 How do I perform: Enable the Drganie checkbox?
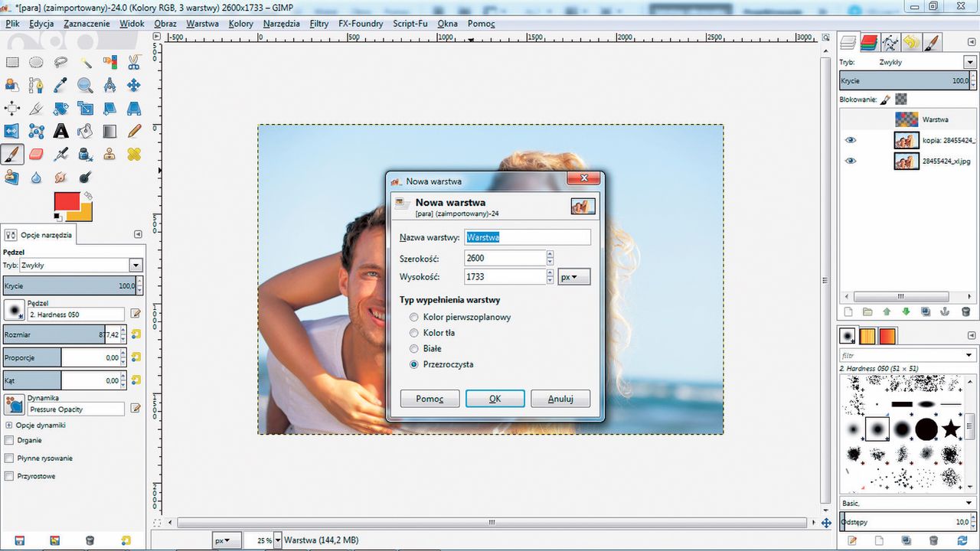click(9, 440)
